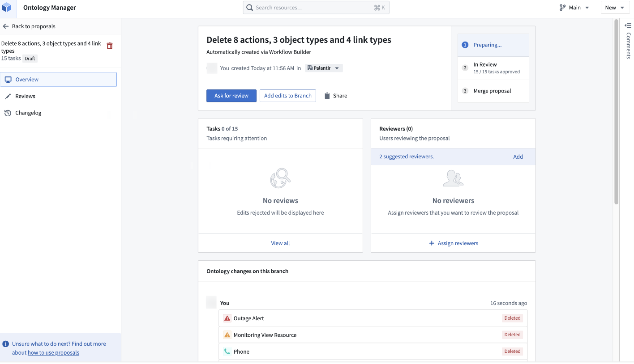The width and height of the screenshot is (634, 364).
Task: Click View all tasks link
Action: (280, 243)
